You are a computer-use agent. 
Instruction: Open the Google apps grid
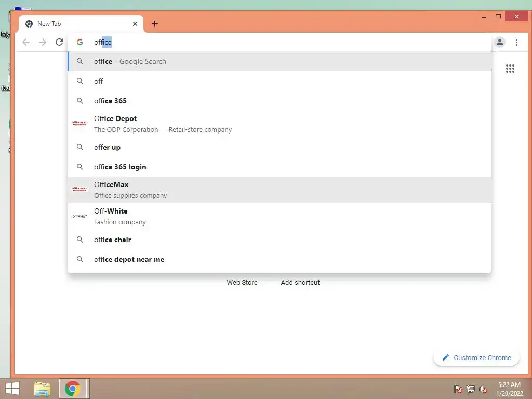point(510,69)
